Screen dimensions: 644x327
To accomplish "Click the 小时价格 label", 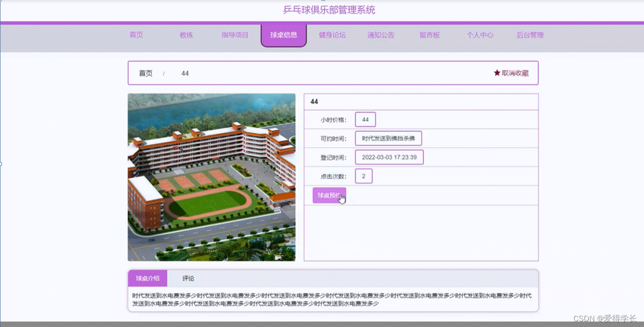I will click(333, 120).
